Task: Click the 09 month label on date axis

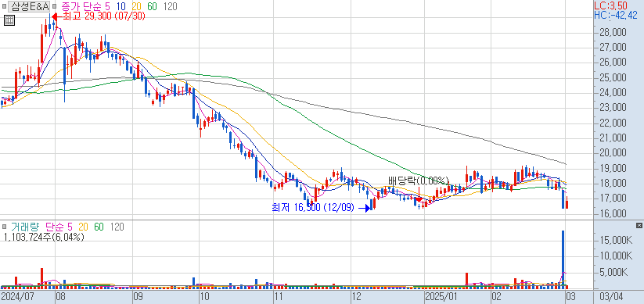Action: click(x=138, y=296)
